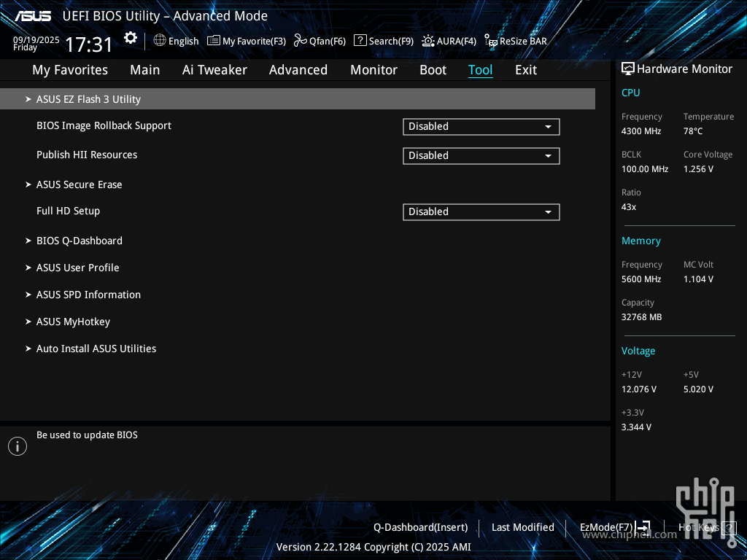Click the Search question mark icon
This screenshot has height=560, width=747.
click(x=360, y=41)
